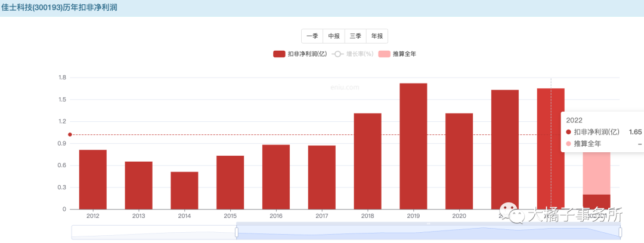644x243 pixels.
Task: Click the 2018 profit bar
Action: [x=367, y=161]
